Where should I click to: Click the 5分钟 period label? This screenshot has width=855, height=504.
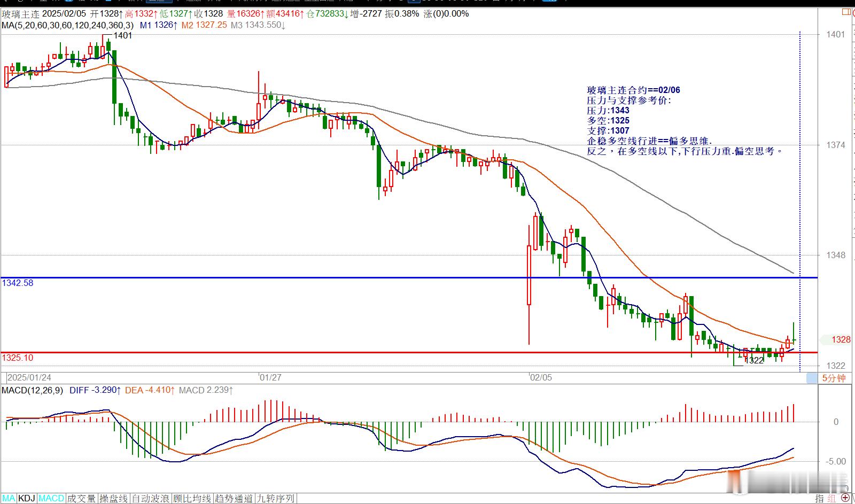click(834, 378)
